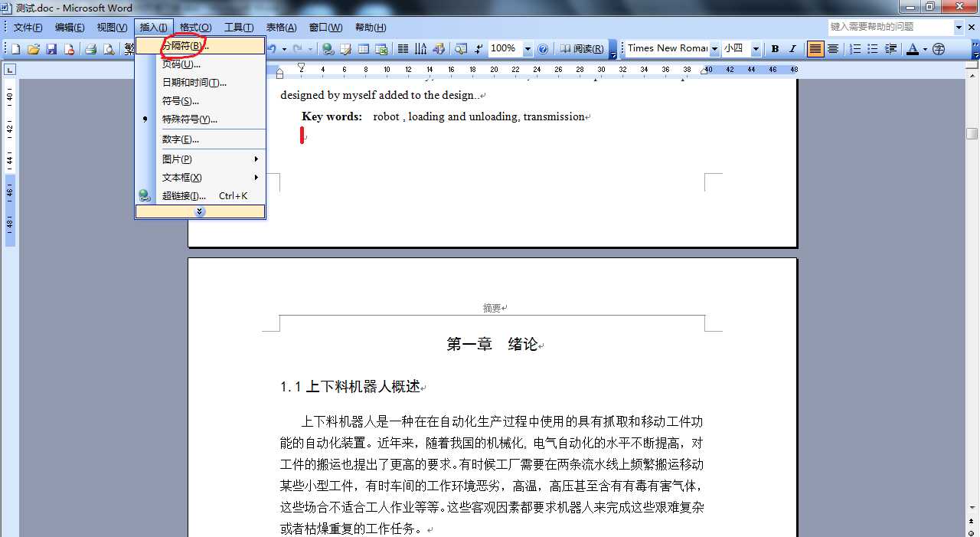
Task: Click the heading 第一章 绪论
Action: [494, 345]
